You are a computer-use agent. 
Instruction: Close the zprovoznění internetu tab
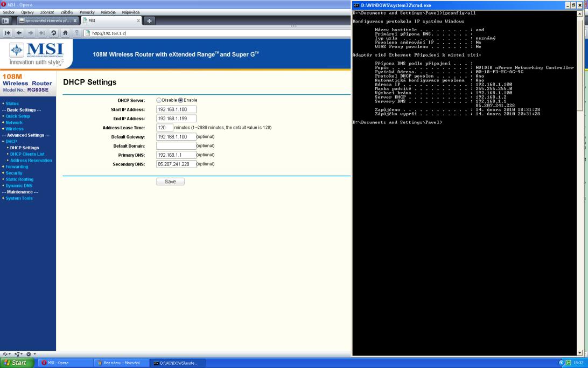(x=75, y=20)
